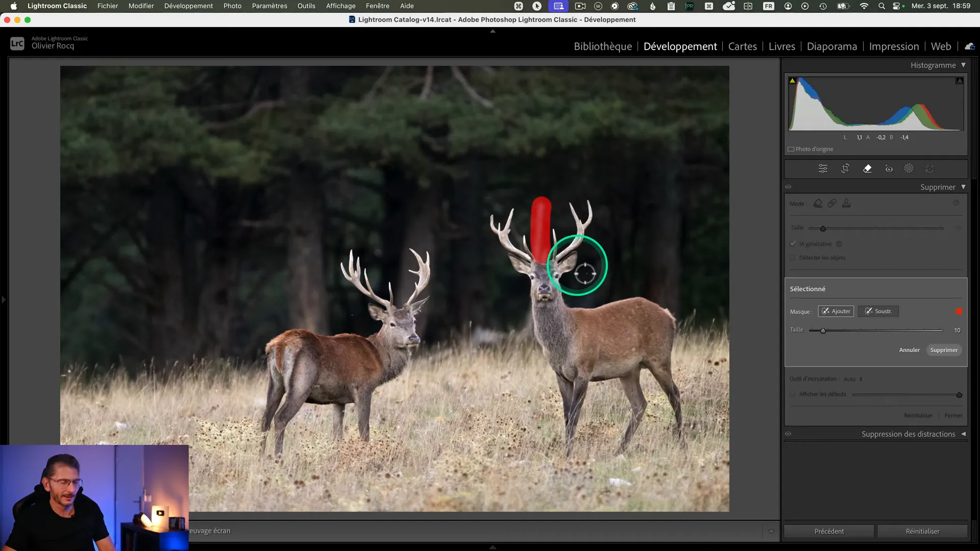Open the cloud sync status icon

pyautogui.click(x=970, y=46)
